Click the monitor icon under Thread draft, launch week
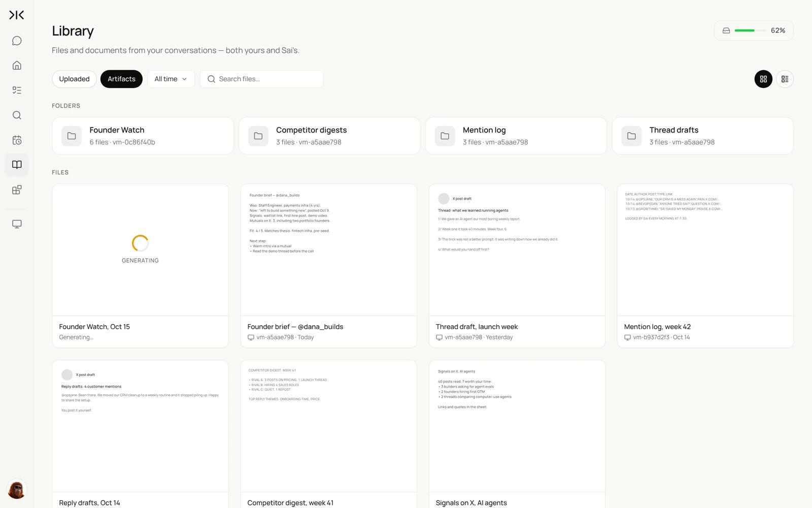Viewport: 812px width, 508px height. [439, 337]
